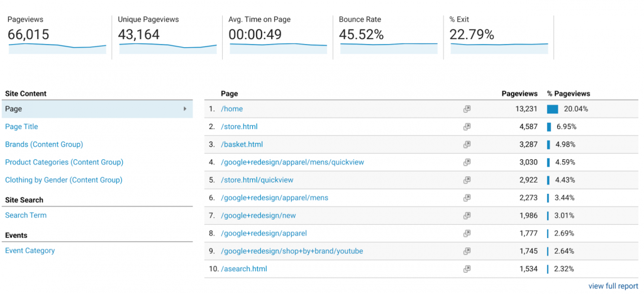Click the 2.69% percentage value
Viewport: 644px width, 294px height.
click(564, 233)
